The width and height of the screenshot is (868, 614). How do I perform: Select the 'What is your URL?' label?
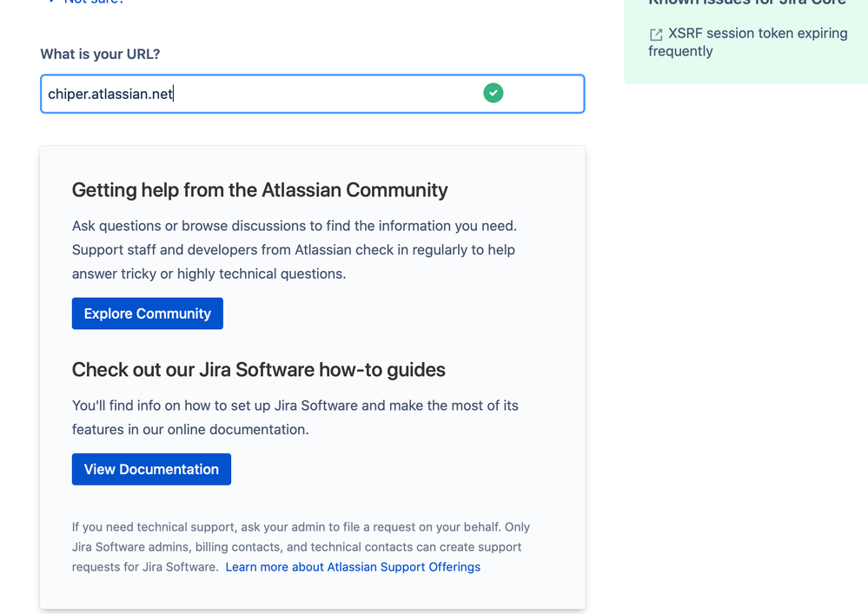(x=100, y=54)
